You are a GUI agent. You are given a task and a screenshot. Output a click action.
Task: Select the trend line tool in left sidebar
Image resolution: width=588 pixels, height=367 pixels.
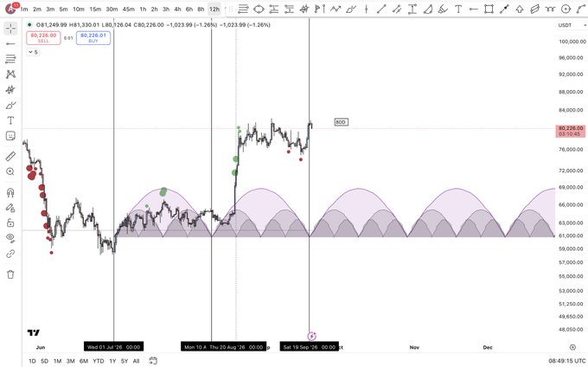tap(10, 44)
